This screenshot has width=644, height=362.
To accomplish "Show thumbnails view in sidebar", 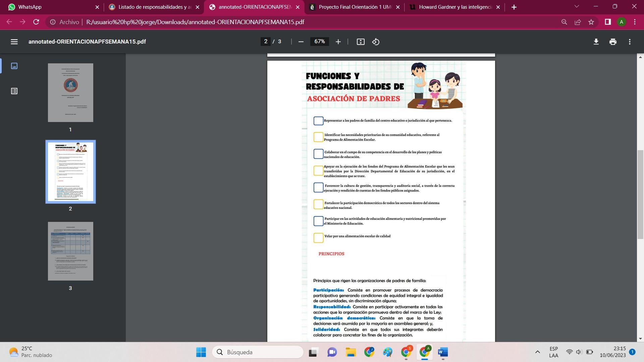I will point(14,66).
